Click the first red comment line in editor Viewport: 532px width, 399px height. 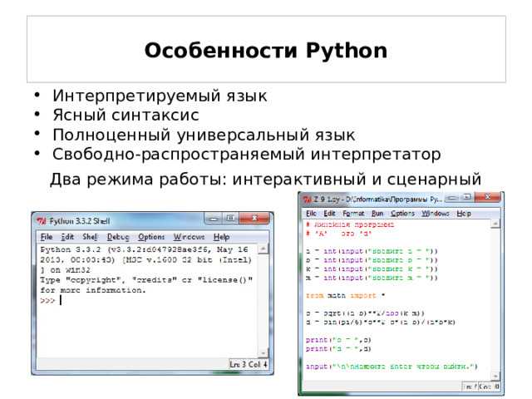350,224
